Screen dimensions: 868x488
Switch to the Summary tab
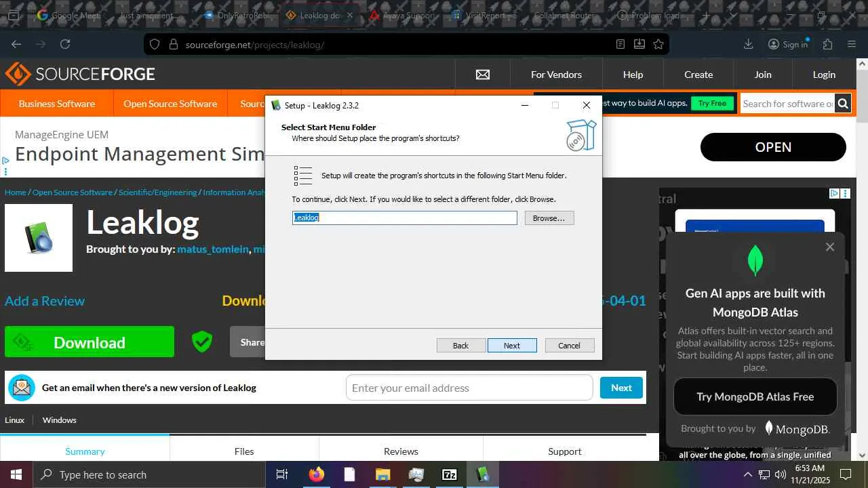click(x=85, y=451)
